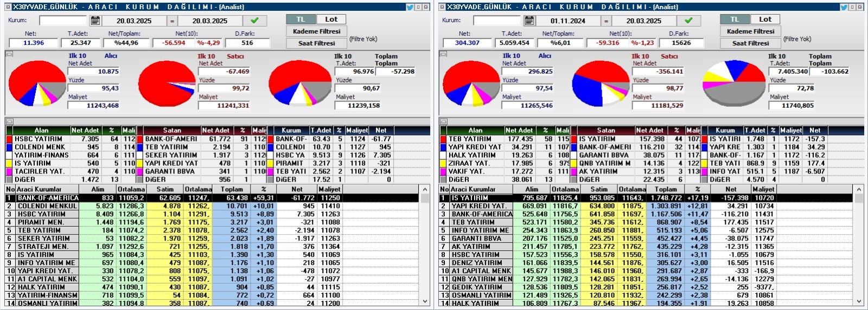Confirm dates with the left window's green checkmark
This screenshot has height=310, width=868.
254,21
